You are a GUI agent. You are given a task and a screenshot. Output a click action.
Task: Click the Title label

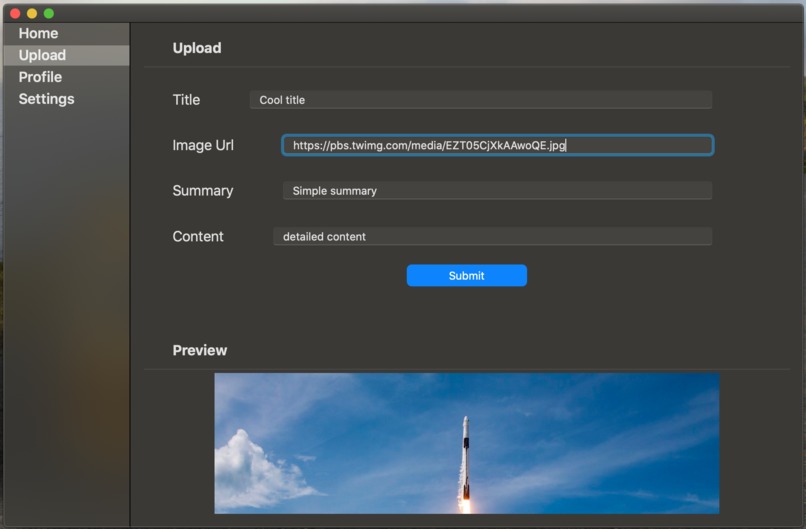tap(186, 100)
